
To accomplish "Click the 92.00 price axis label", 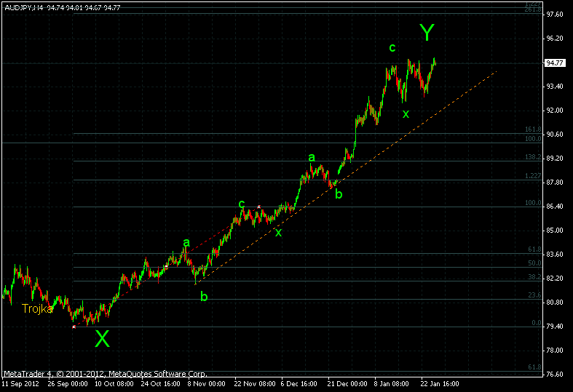I will [555, 111].
